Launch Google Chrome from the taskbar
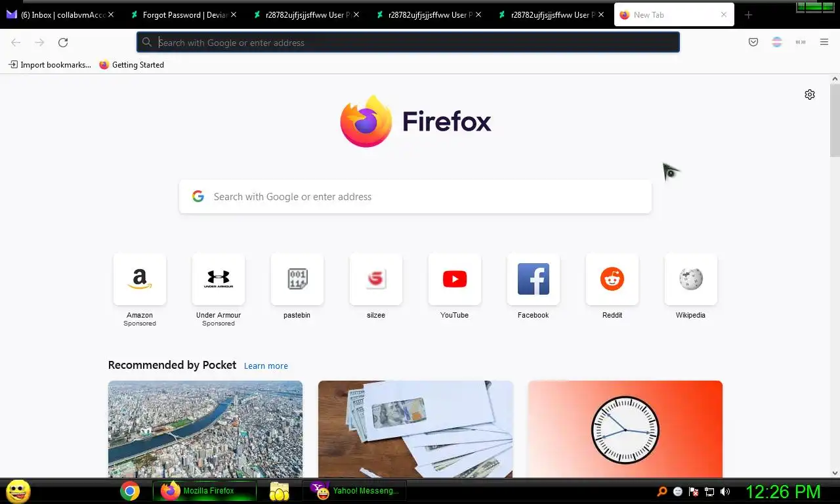Screen dimensions: 840x504 click(130, 491)
